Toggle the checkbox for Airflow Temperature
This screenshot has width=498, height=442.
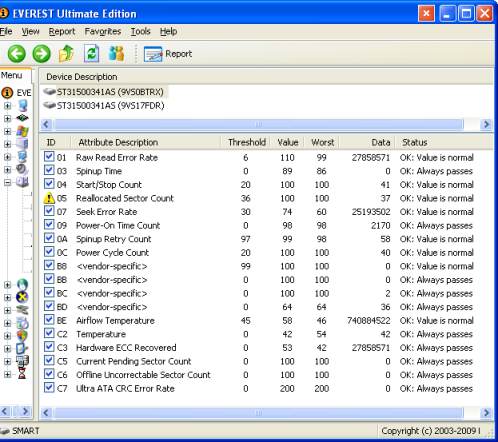coord(49,319)
